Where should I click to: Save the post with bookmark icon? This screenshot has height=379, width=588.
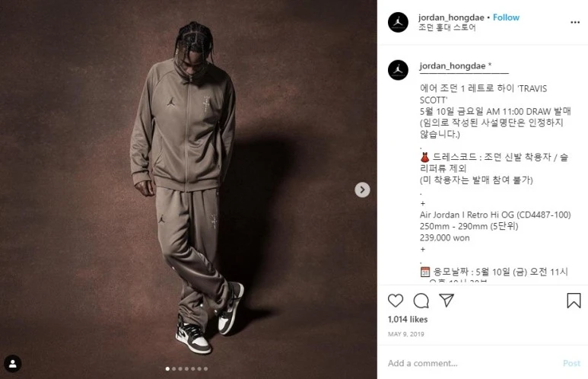coord(574,301)
